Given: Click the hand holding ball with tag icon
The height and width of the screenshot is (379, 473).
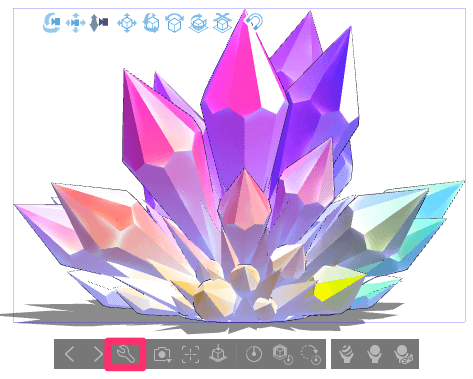Looking at the screenshot, I should click(x=403, y=354).
